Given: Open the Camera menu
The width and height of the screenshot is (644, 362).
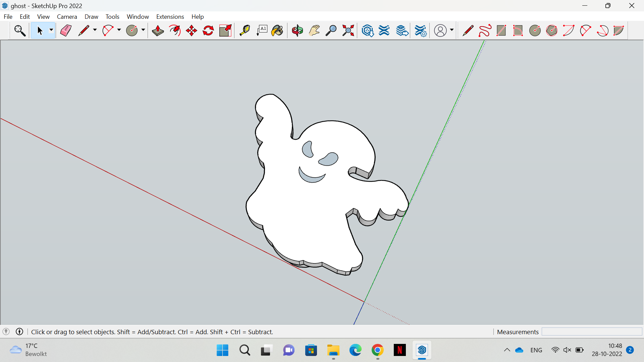Looking at the screenshot, I should (67, 16).
